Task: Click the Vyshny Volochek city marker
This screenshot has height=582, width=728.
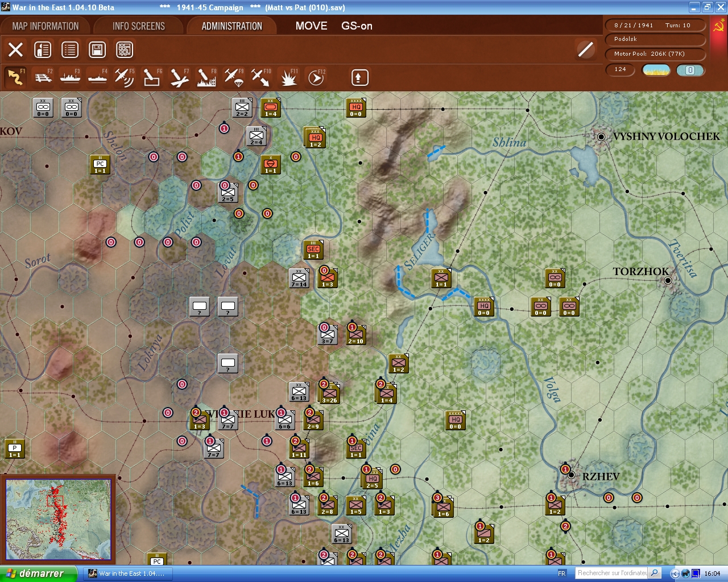Action: pos(601,136)
